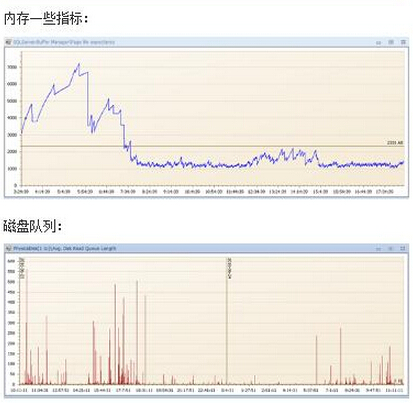
Task: Click the 2300 average threshold line label
Action: point(395,143)
